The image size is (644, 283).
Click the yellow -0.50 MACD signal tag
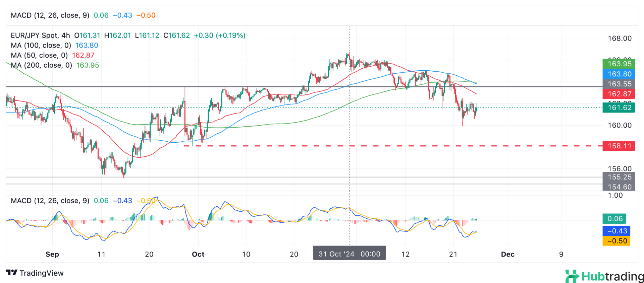point(616,241)
